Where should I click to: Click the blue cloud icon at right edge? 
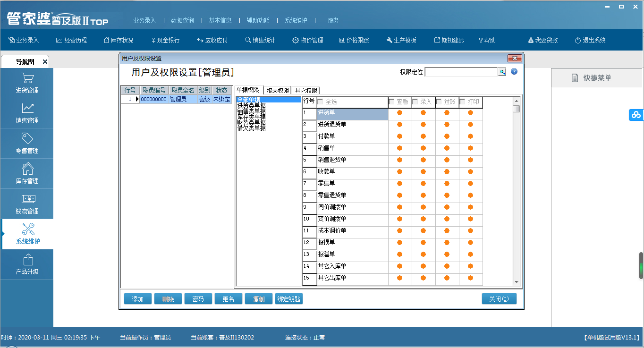point(636,115)
